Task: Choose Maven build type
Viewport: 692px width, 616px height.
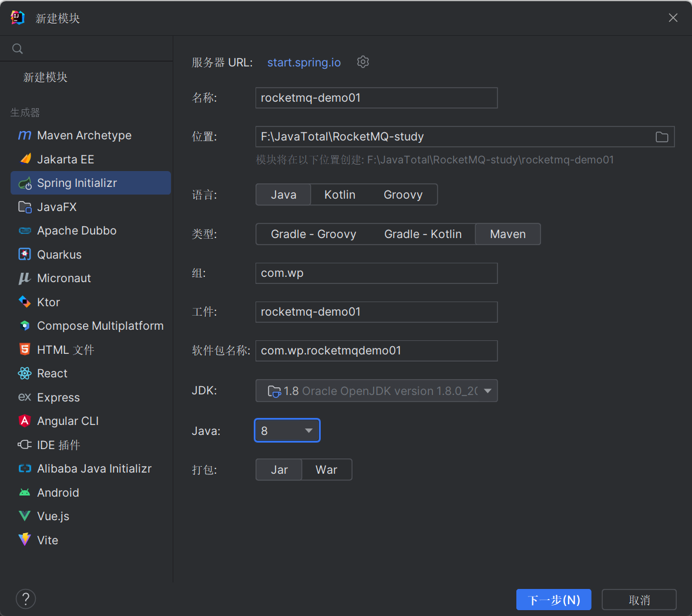Action: coord(508,234)
